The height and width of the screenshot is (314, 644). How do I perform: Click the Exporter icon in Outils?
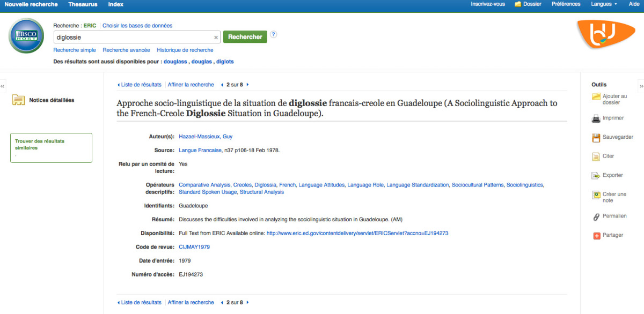(596, 175)
